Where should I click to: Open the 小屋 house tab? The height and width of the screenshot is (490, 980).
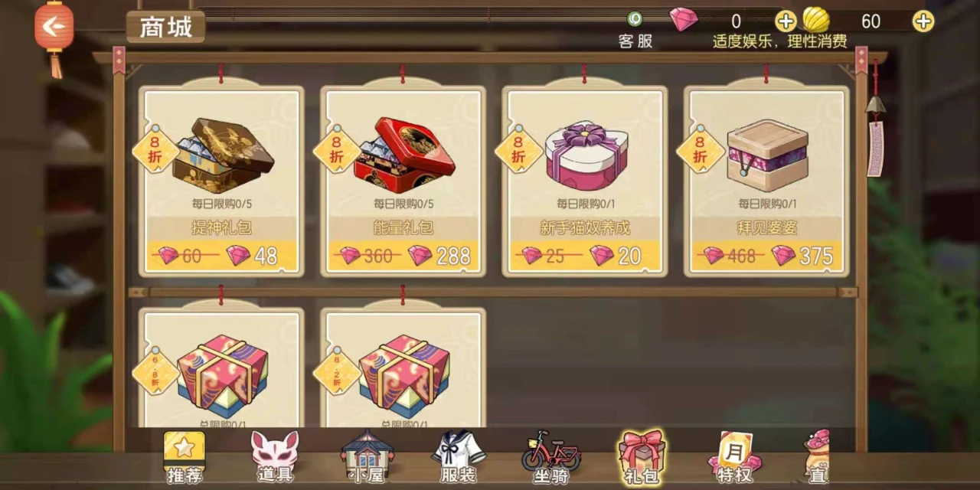(367, 457)
